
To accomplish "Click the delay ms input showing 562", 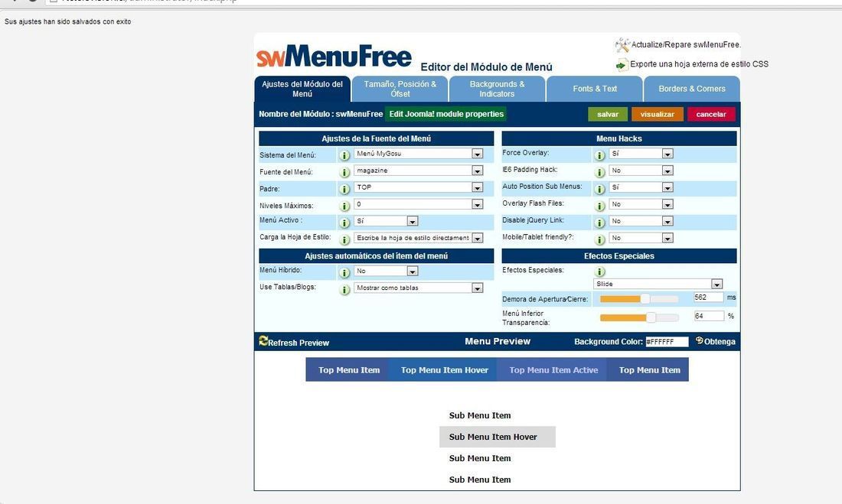I will (x=708, y=298).
